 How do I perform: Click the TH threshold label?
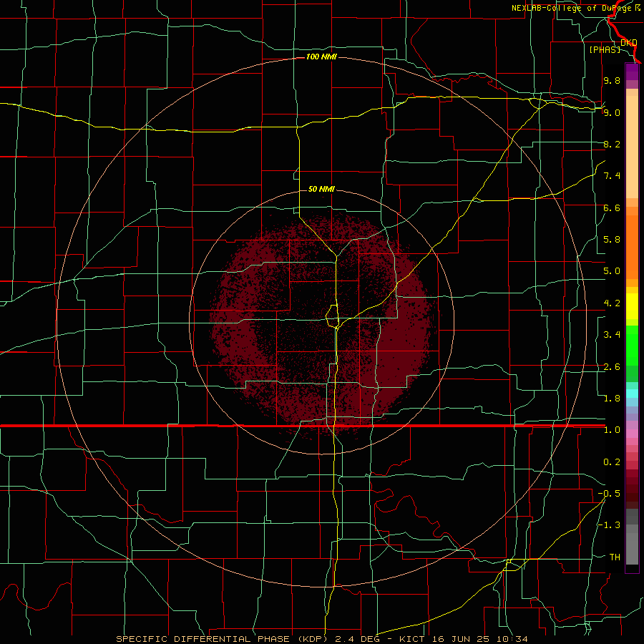(615, 557)
